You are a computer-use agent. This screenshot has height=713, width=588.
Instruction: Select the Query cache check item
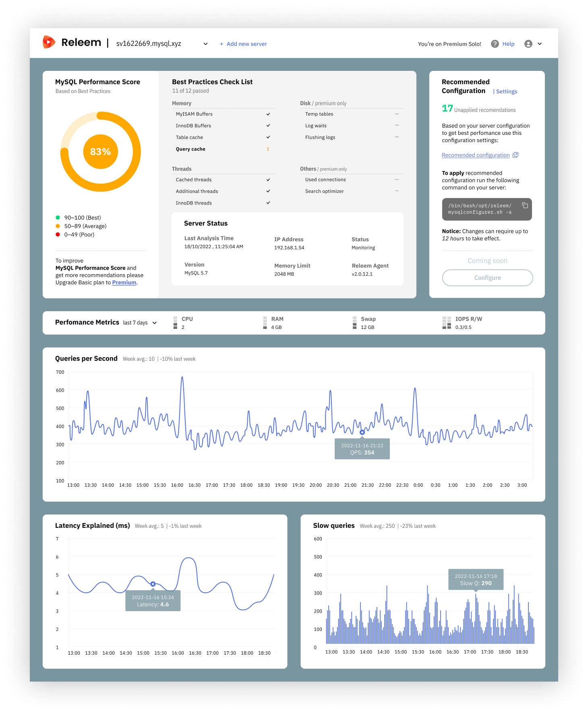(x=223, y=149)
